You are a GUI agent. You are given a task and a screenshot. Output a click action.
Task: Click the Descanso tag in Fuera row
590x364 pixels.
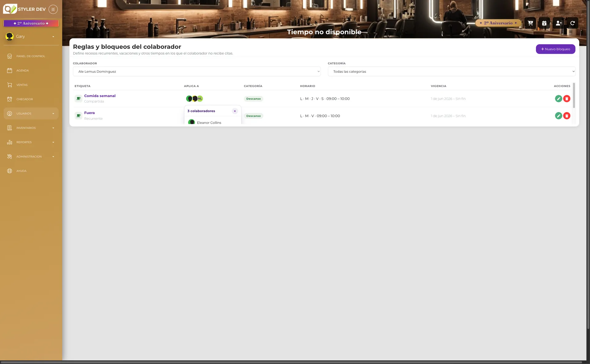click(x=254, y=116)
